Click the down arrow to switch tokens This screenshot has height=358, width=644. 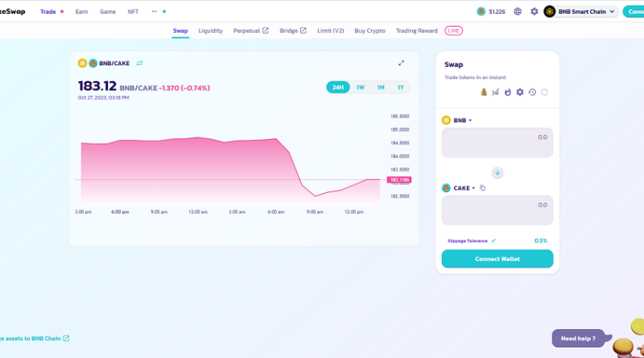(x=497, y=173)
